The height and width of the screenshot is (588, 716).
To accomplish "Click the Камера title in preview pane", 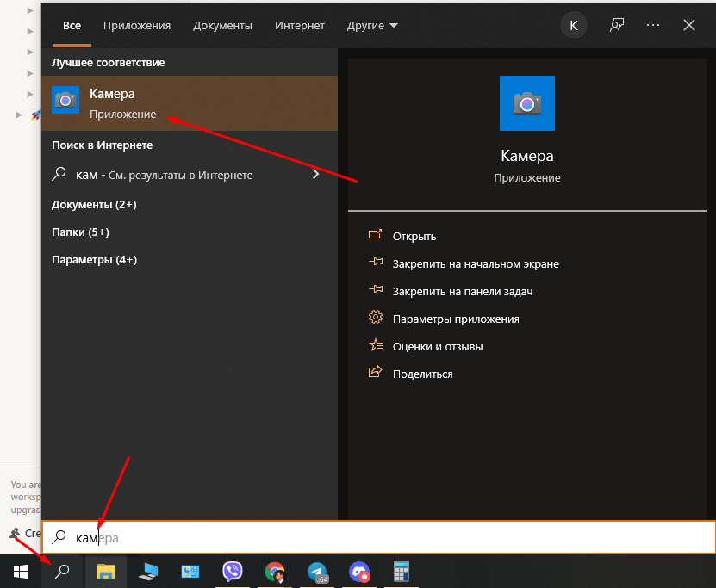I will [527, 156].
